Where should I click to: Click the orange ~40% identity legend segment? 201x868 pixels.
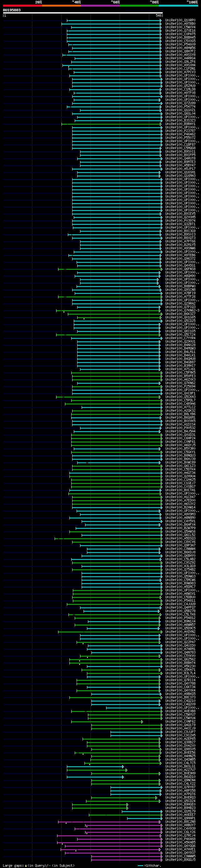point(61,6)
